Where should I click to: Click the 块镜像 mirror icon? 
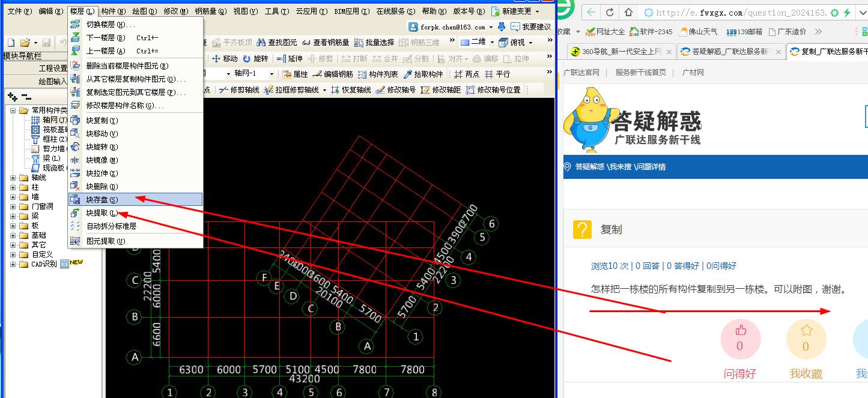click(x=75, y=160)
